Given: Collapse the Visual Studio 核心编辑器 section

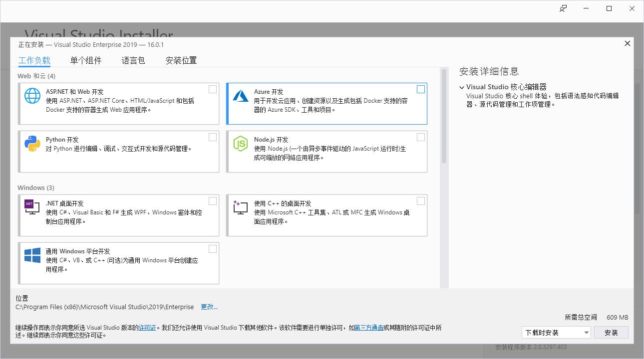Looking at the screenshot, I should coord(462,87).
